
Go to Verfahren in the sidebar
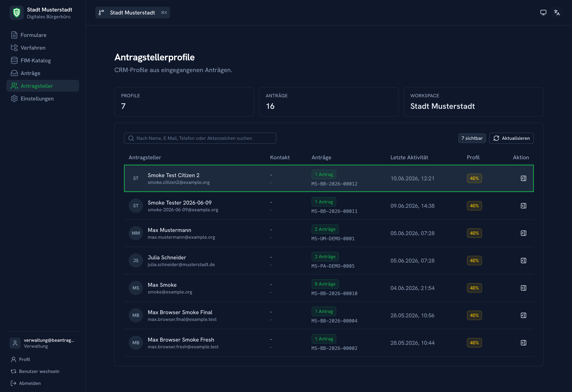[43, 48]
